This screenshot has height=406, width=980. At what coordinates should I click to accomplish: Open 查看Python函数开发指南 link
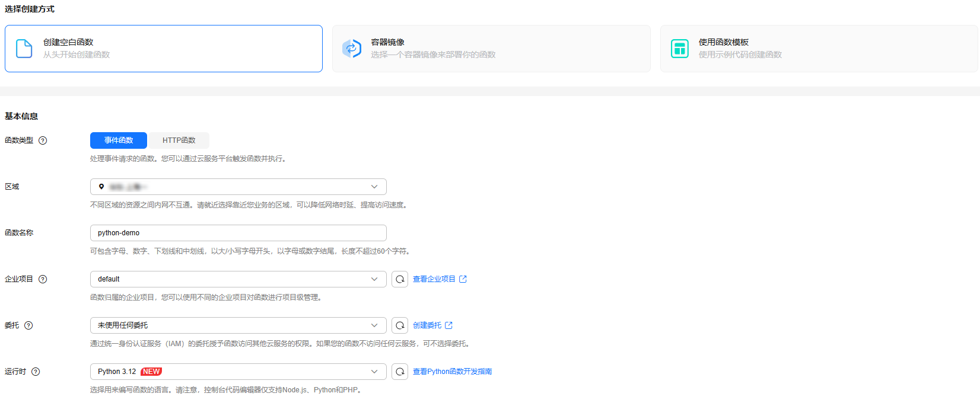452,372
